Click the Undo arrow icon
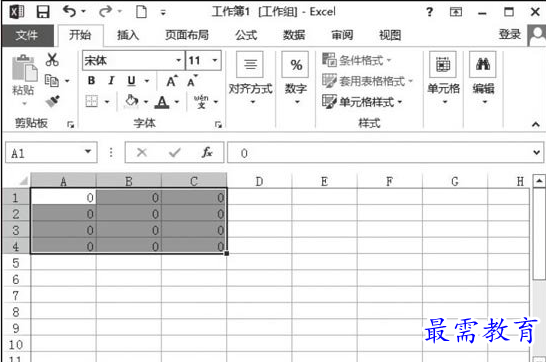Viewport: 546px width, 362px height. (70, 11)
